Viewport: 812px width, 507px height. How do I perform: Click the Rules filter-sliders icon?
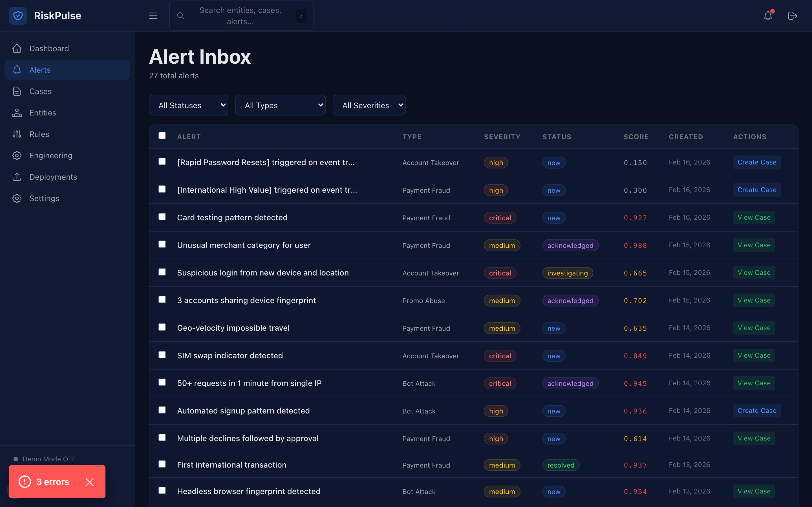click(x=17, y=134)
